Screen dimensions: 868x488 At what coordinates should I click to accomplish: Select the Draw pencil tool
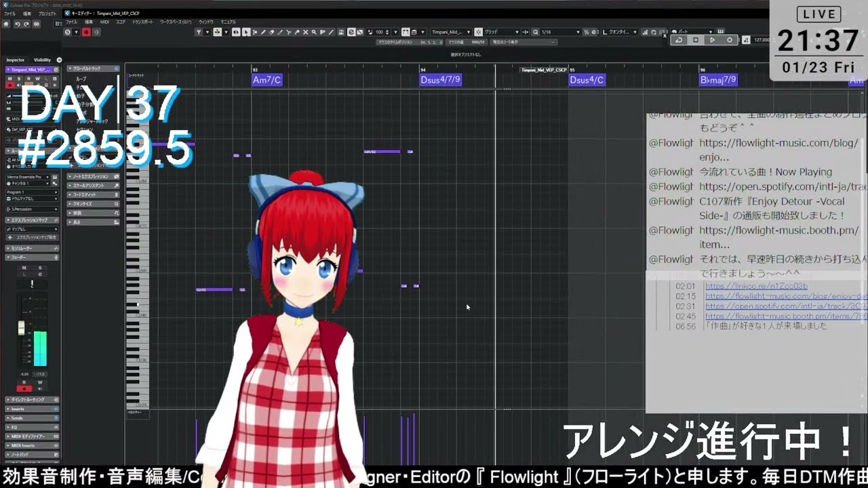click(x=263, y=32)
